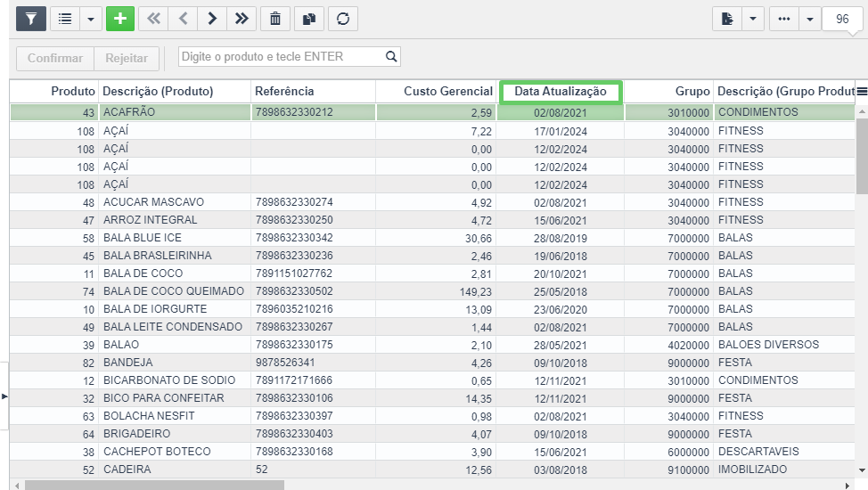Duplicate record with copy icon

click(309, 19)
